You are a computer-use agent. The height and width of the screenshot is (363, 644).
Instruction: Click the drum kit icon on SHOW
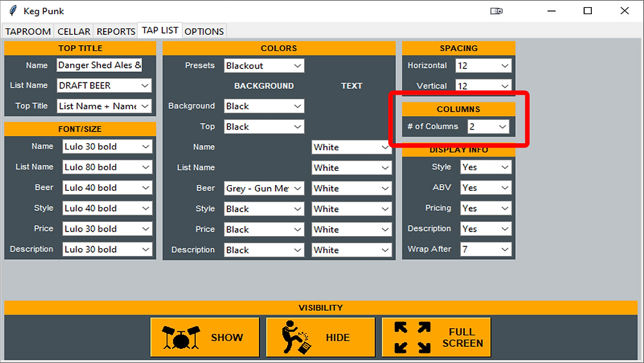(x=181, y=337)
